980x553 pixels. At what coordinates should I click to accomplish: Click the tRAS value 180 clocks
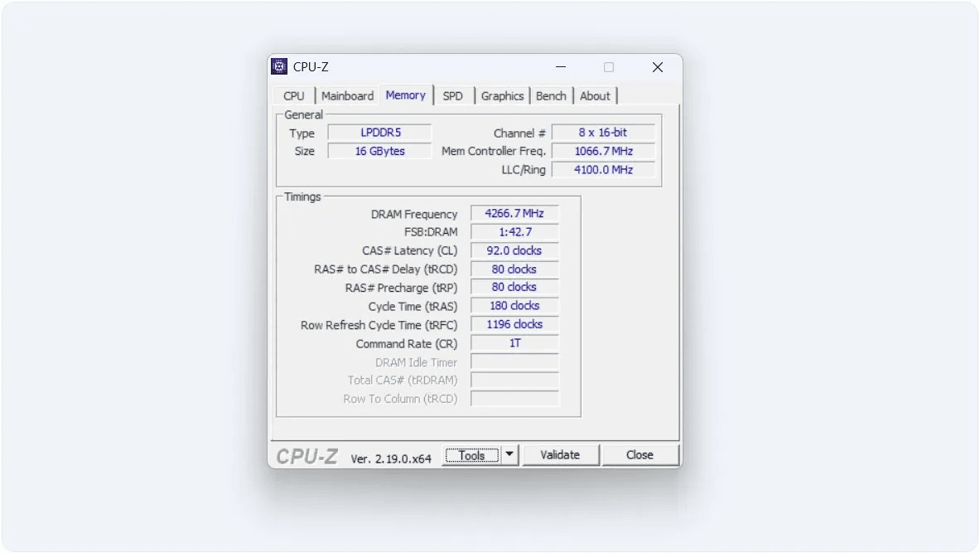[x=514, y=306]
